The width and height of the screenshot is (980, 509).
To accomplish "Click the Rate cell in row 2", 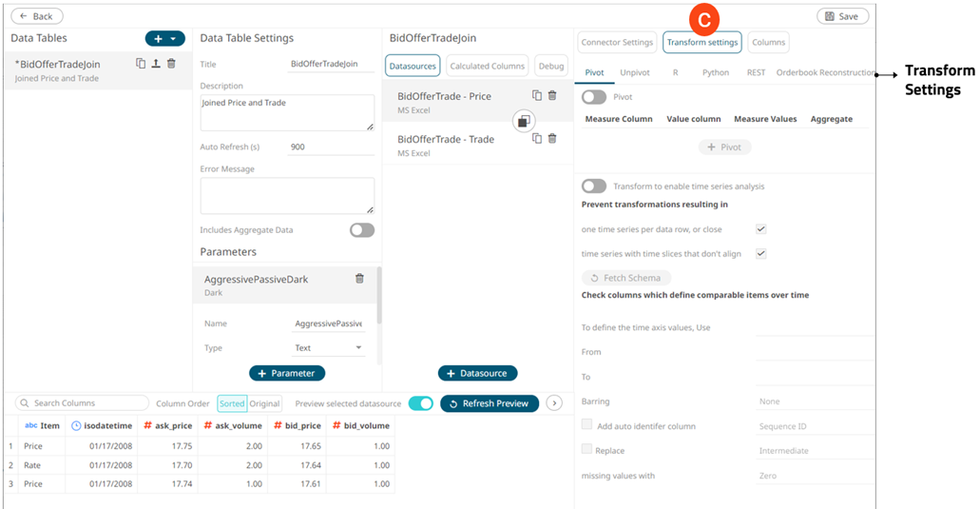I will pyautogui.click(x=42, y=465).
